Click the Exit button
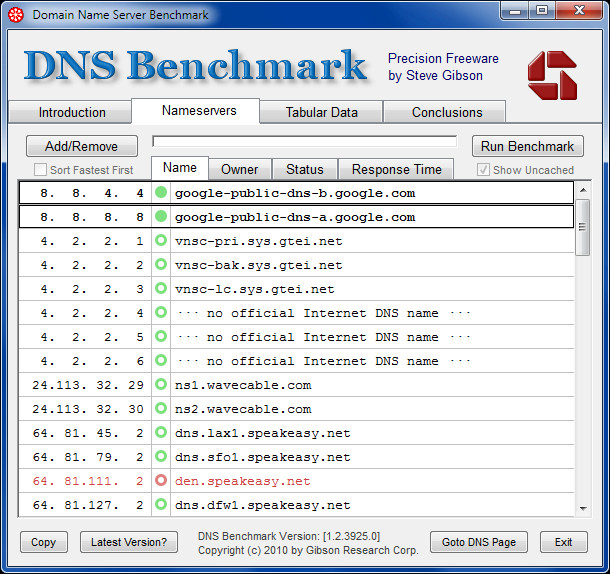Image resolution: width=610 pixels, height=574 pixels. coord(563,542)
